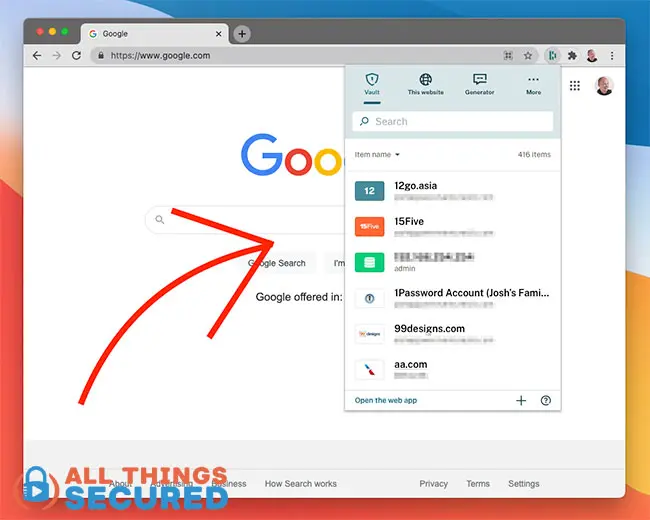Click the Google address bar URL
650x520 pixels.
coord(160,55)
